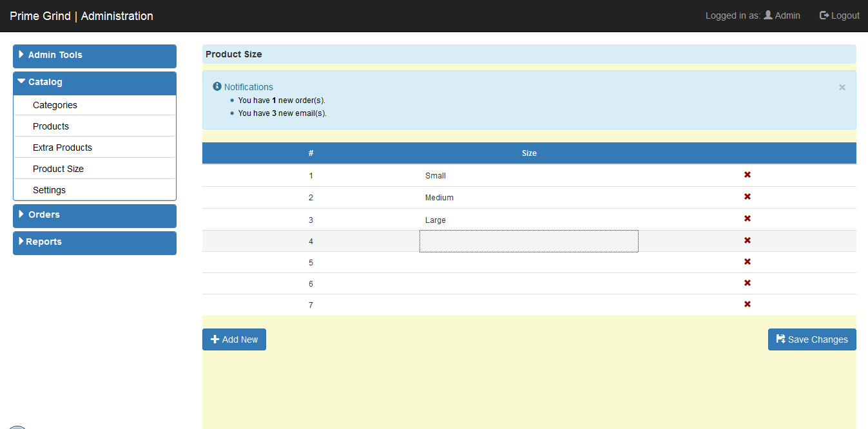Delete the "Large" size row
The image size is (868, 429).
(x=747, y=219)
